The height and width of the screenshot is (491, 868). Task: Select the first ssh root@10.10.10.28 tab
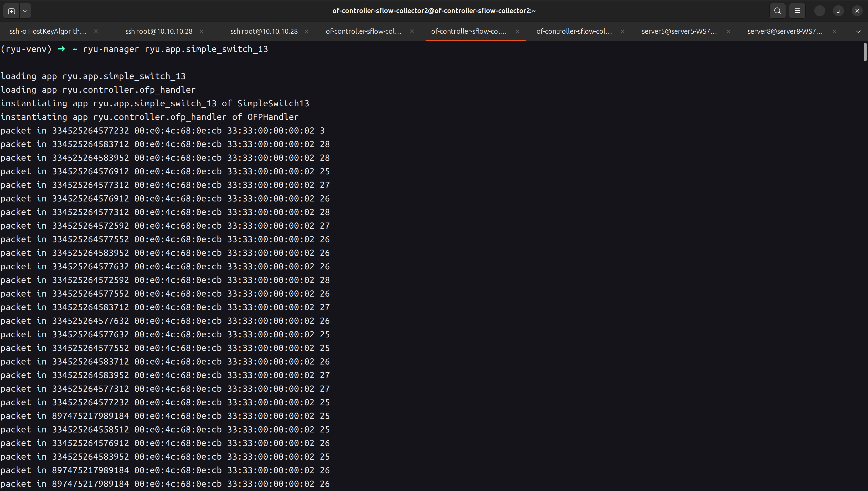159,31
